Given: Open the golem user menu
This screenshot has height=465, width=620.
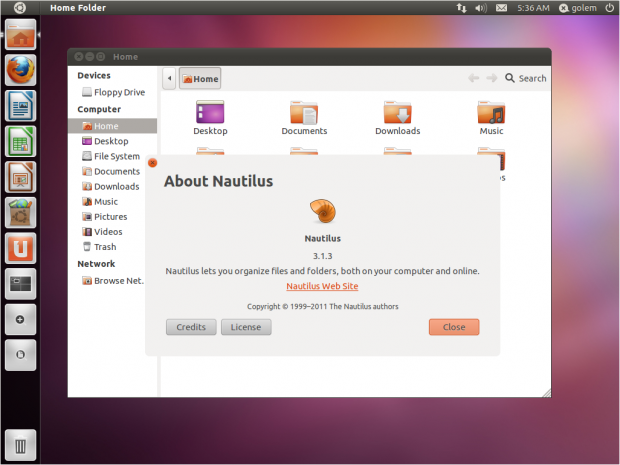Looking at the screenshot, I should click(578, 8).
